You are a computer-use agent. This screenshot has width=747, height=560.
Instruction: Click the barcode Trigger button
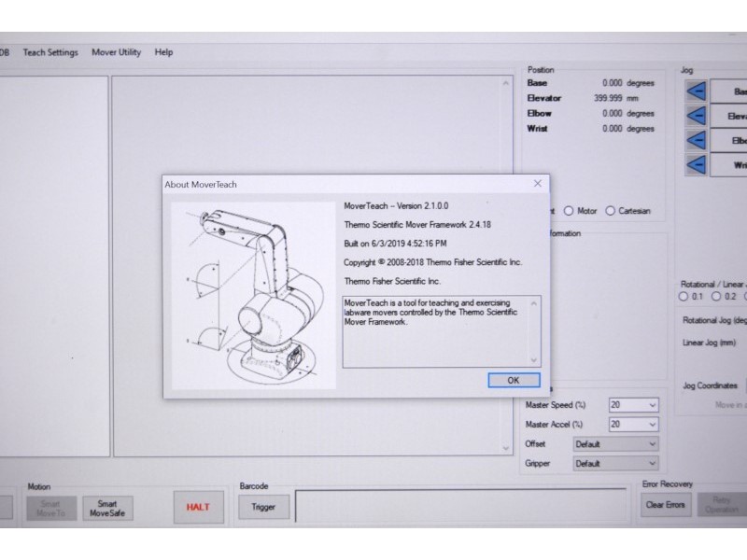click(x=263, y=507)
